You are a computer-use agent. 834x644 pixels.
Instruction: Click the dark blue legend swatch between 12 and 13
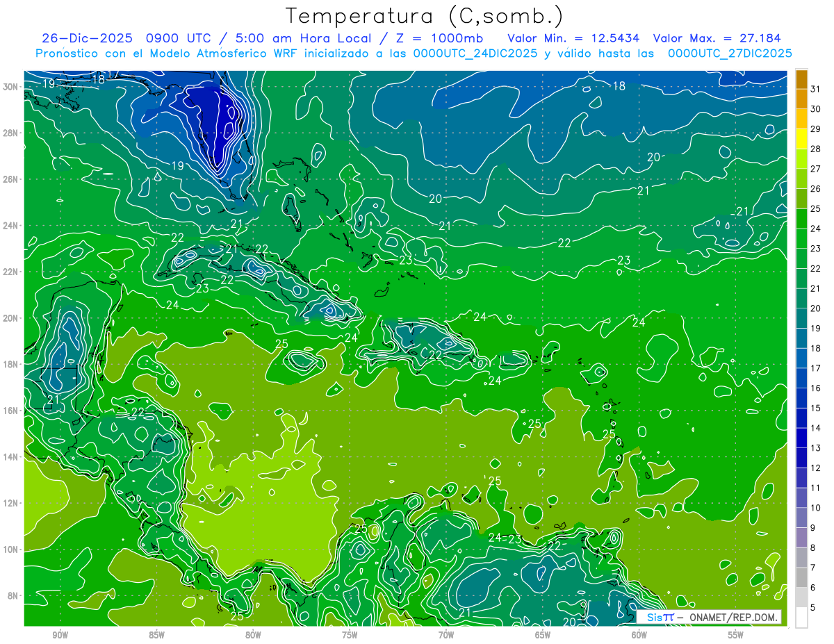coord(801,458)
